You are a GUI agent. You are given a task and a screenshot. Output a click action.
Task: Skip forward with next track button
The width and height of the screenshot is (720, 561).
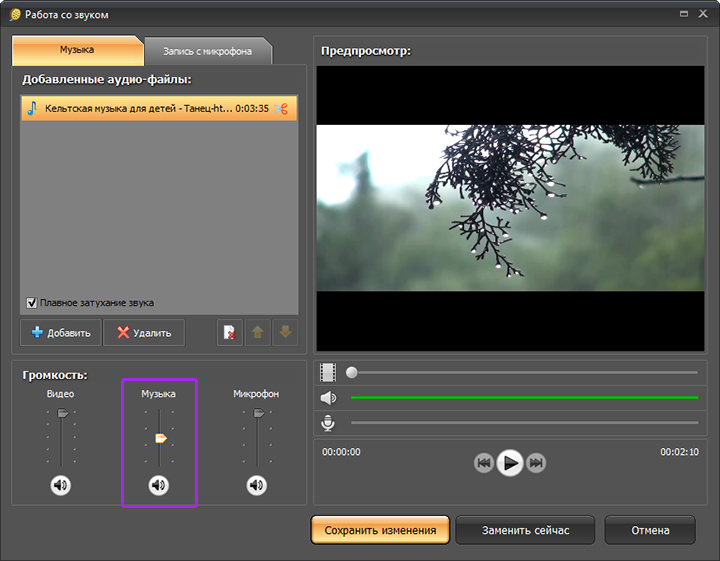(536, 463)
